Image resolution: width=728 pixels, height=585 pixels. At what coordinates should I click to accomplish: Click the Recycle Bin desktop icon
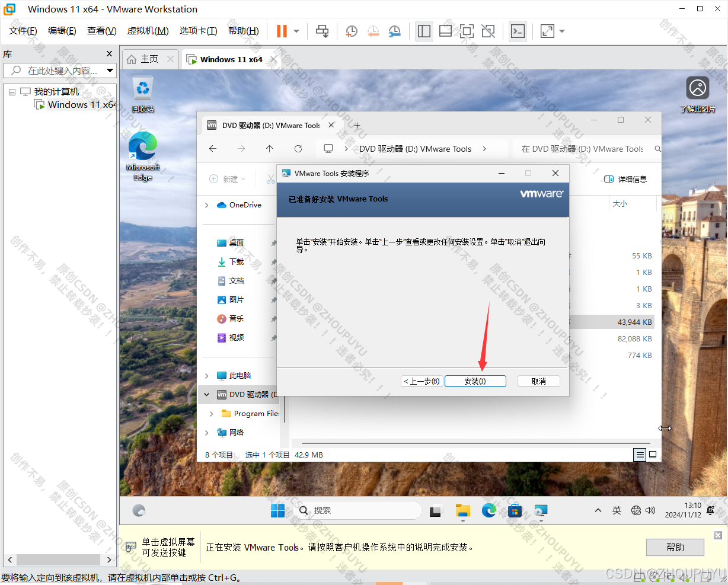coord(143,95)
